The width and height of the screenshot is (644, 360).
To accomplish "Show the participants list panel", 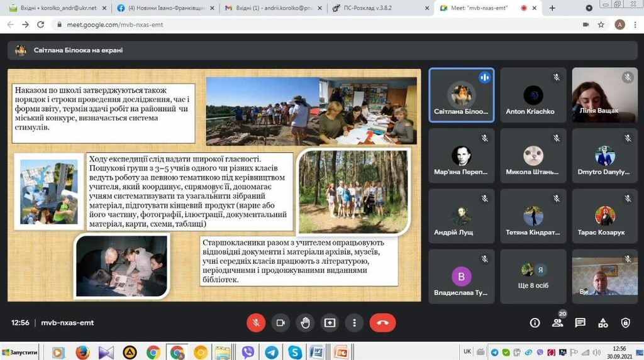I will pos(557,323).
